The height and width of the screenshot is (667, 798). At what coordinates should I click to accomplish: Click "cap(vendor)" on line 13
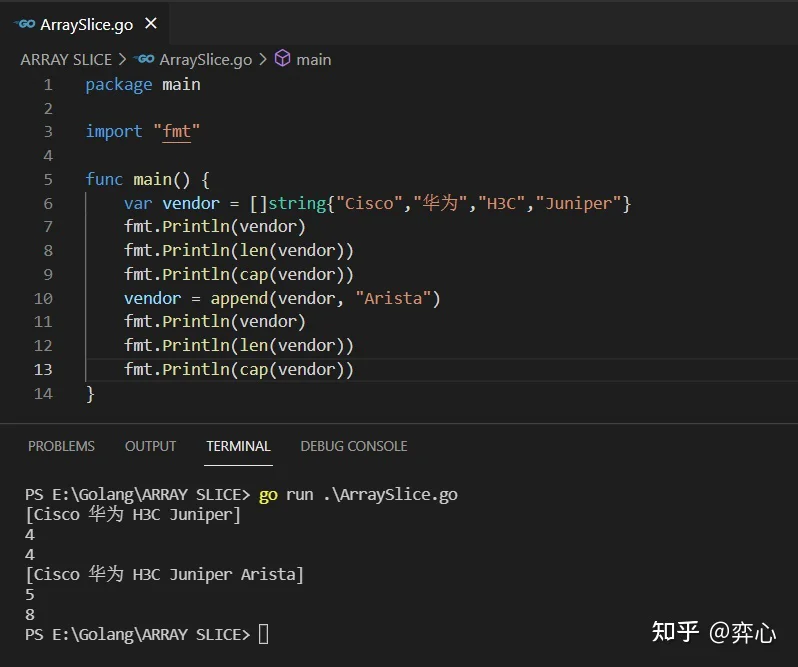tap(292, 369)
